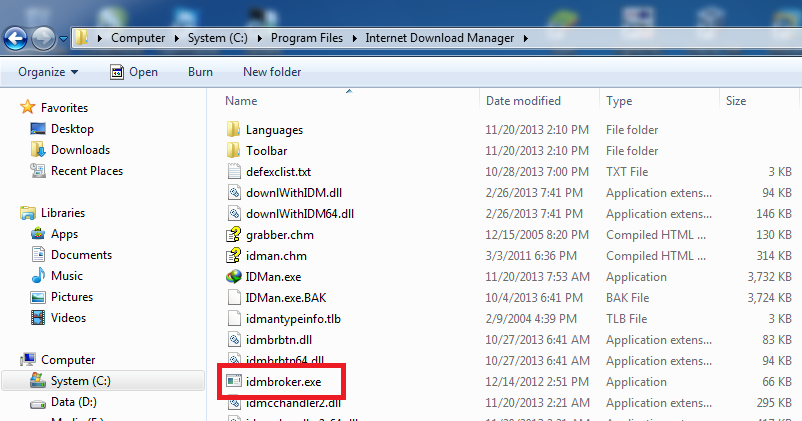The height and width of the screenshot is (421, 802).
Task: Select the Toolbar folder icon
Action: tap(233, 150)
